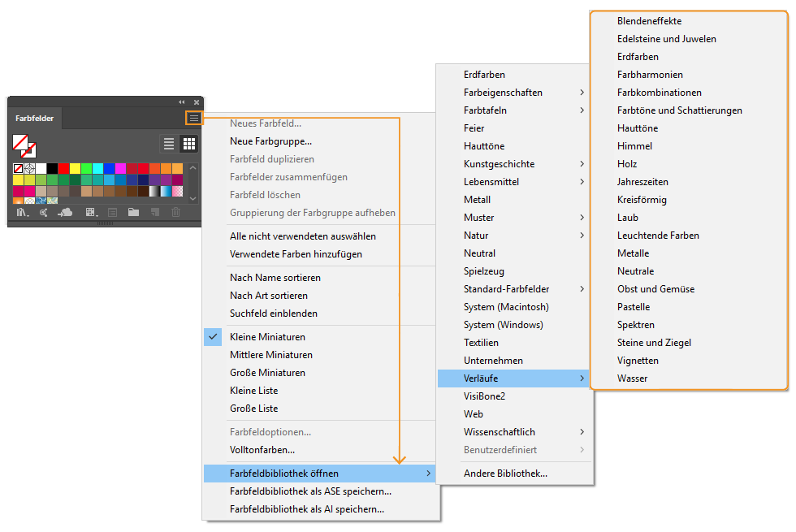Create new color group with folder icon
The height and width of the screenshot is (532, 796).
(x=133, y=212)
